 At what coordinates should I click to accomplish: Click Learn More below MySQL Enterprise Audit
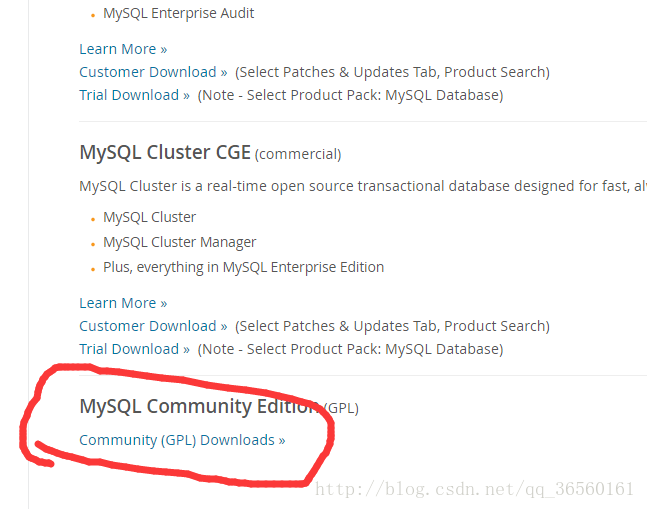123,49
